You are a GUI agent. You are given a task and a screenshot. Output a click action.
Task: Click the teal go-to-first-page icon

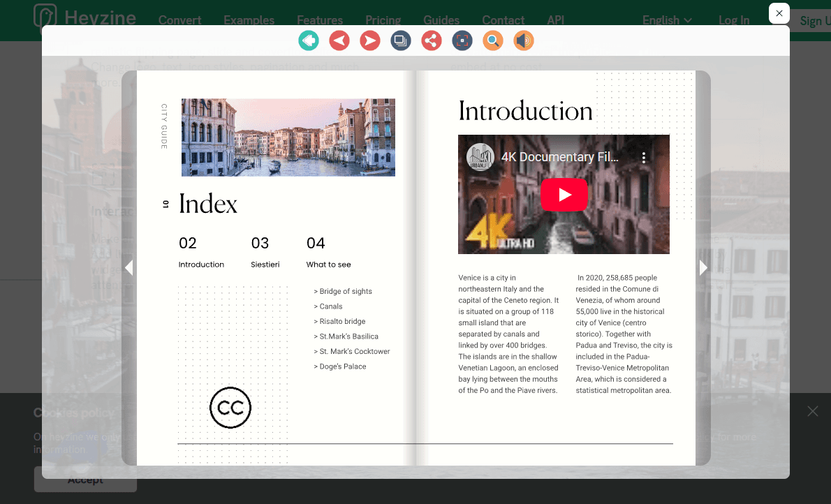pos(309,40)
